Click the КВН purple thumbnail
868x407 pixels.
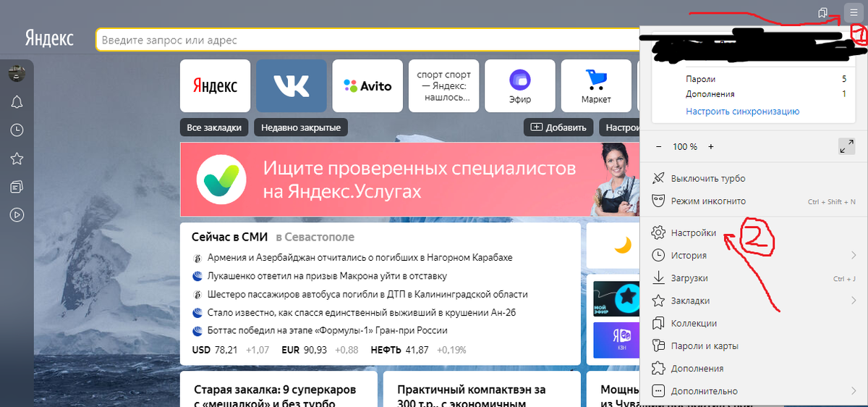coord(616,340)
